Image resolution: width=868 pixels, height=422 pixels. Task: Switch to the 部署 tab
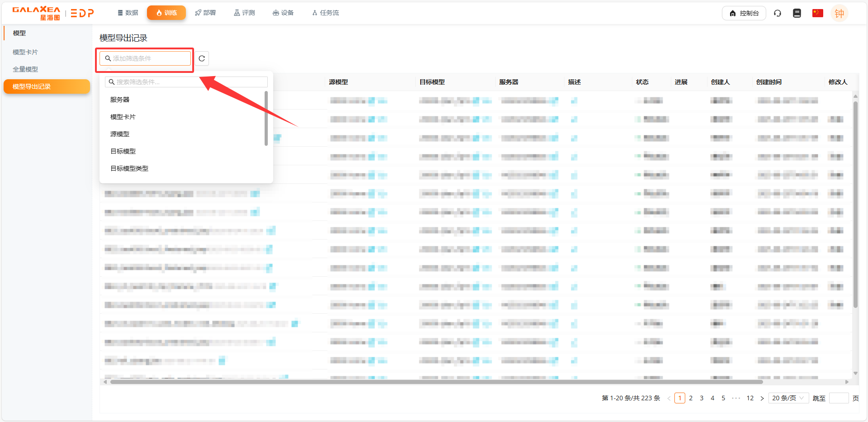pos(205,13)
